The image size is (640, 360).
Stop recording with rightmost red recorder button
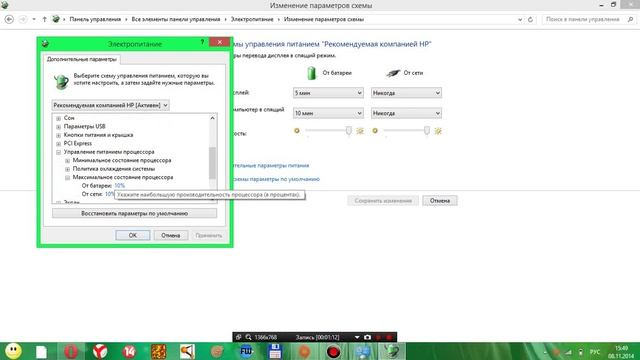click(x=389, y=337)
